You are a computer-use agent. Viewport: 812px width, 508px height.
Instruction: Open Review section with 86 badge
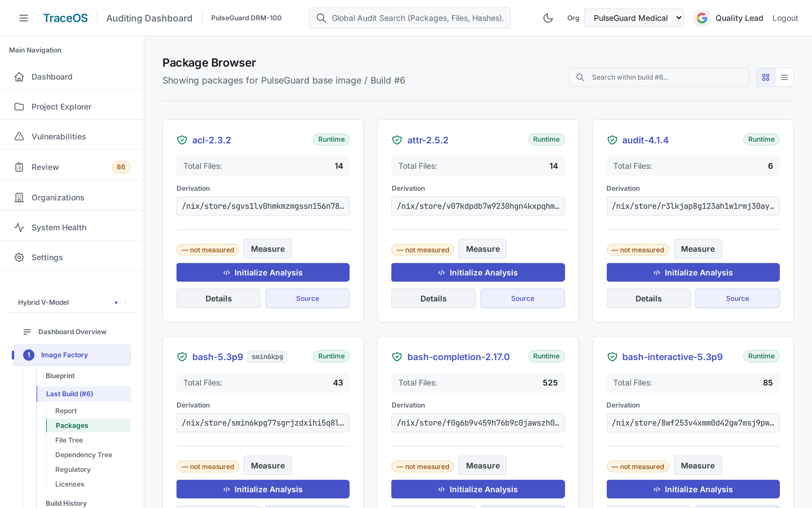pyautogui.click(x=72, y=167)
